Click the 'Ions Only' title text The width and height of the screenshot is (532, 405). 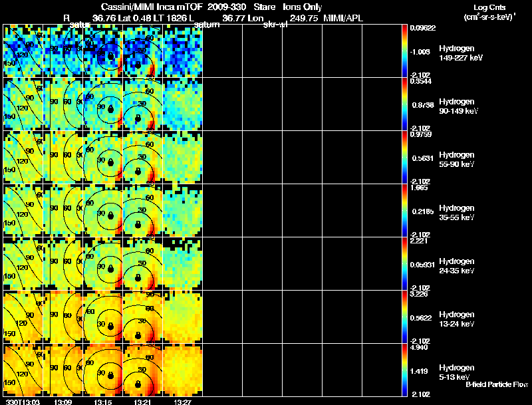tap(302, 7)
